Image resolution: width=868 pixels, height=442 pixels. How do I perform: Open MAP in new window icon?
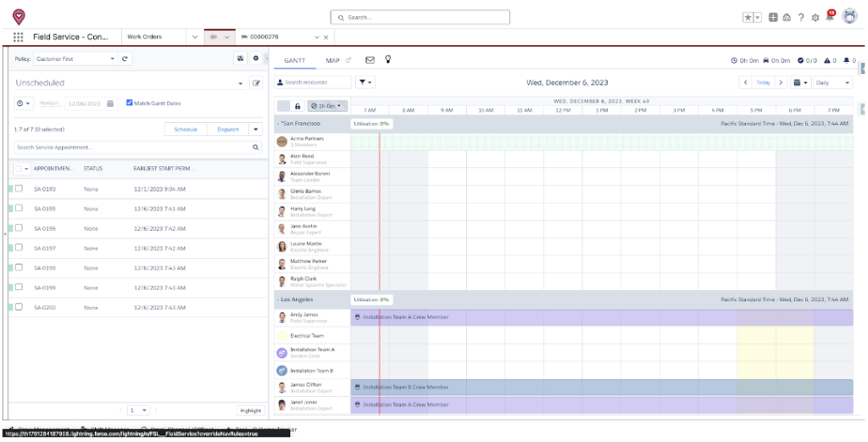pyautogui.click(x=348, y=60)
